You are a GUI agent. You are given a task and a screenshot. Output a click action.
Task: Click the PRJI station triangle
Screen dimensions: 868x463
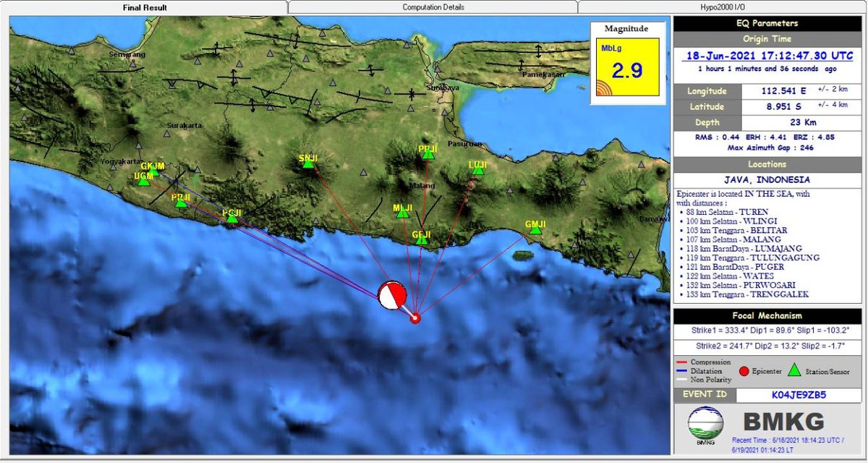tap(182, 203)
